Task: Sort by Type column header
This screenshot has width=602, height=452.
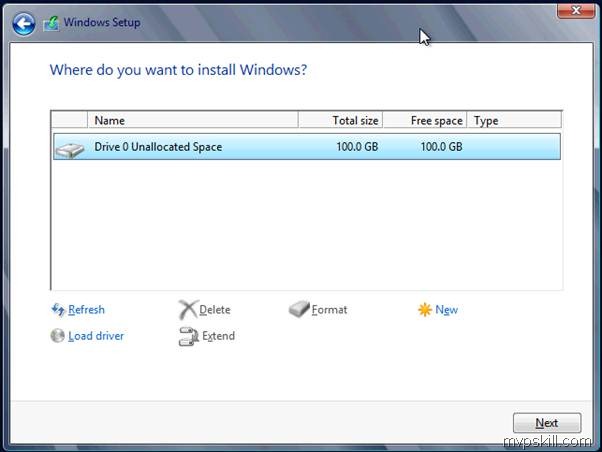Action: pyautogui.click(x=514, y=120)
